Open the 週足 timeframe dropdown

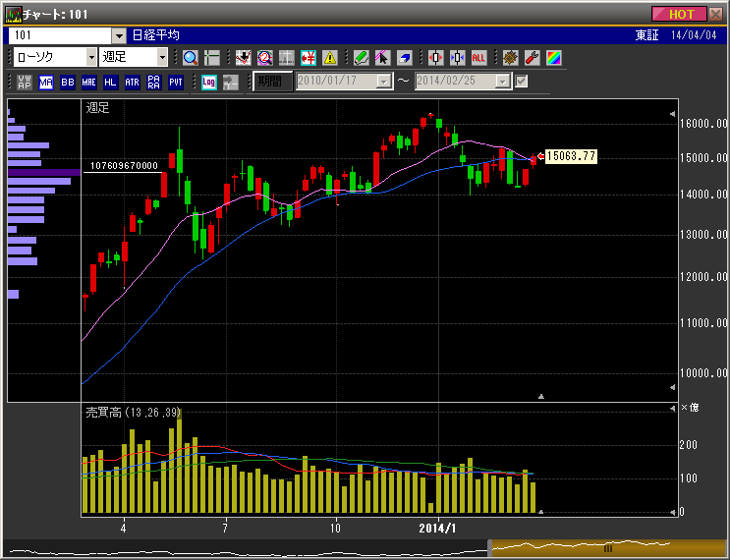coord(162,57)
